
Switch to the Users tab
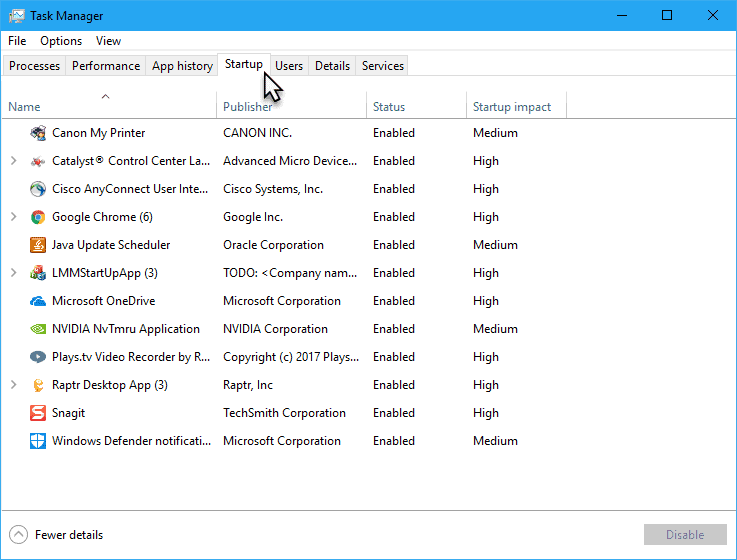[289, 66]
